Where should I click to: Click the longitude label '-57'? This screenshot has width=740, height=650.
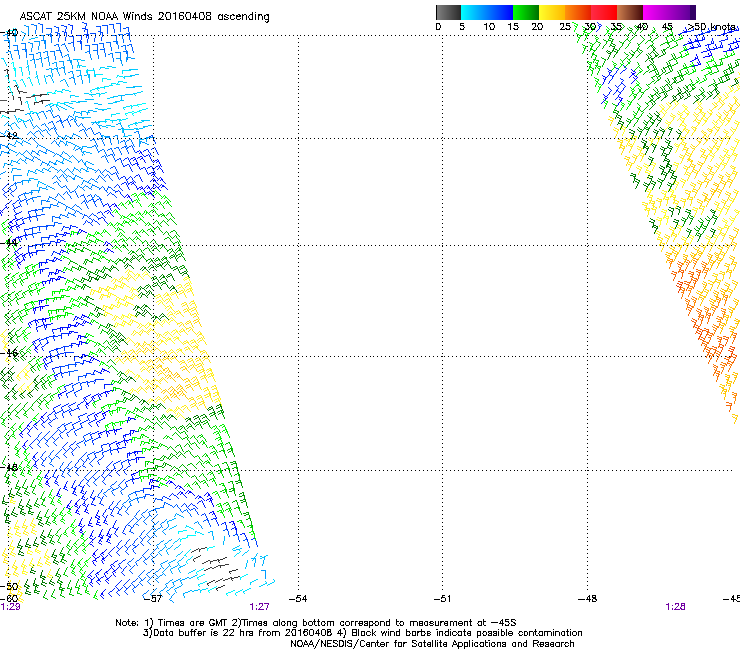point(152,599)
